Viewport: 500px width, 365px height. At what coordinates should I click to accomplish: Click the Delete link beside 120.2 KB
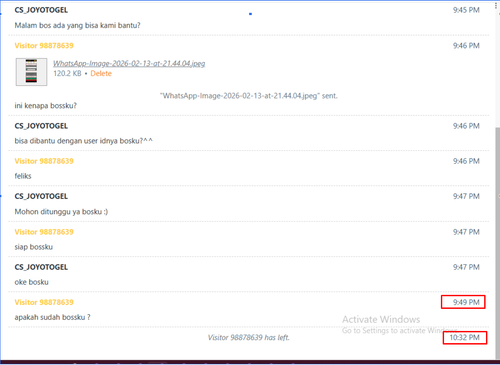point(101,73)
